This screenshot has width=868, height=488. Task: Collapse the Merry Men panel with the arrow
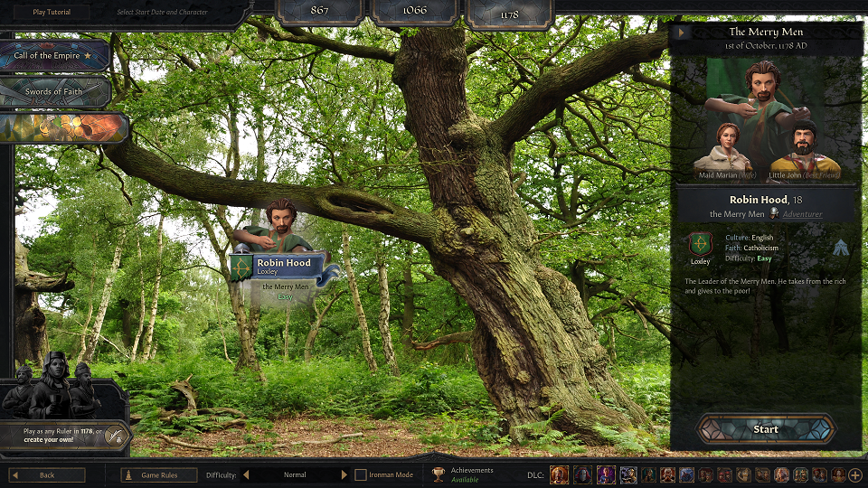coord(684,33)
